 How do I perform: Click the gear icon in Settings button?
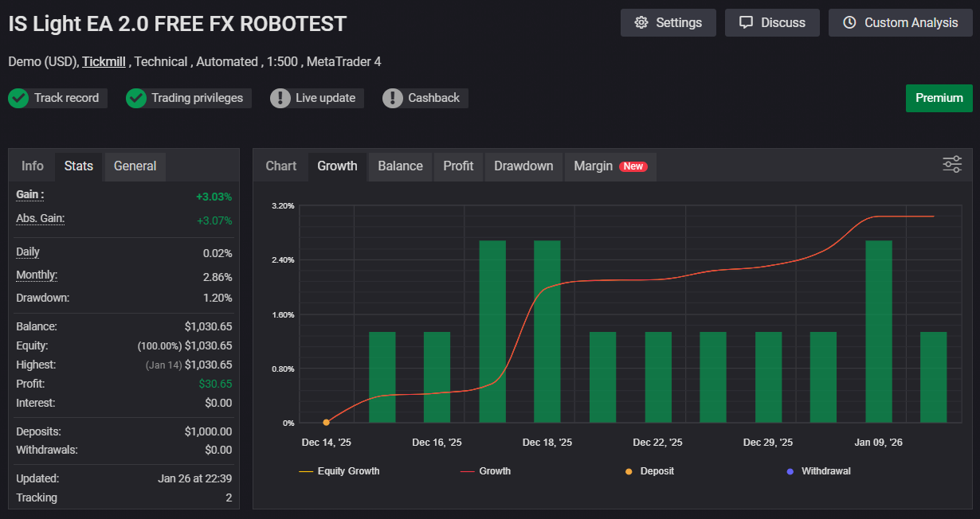click(x=641, y=22)
